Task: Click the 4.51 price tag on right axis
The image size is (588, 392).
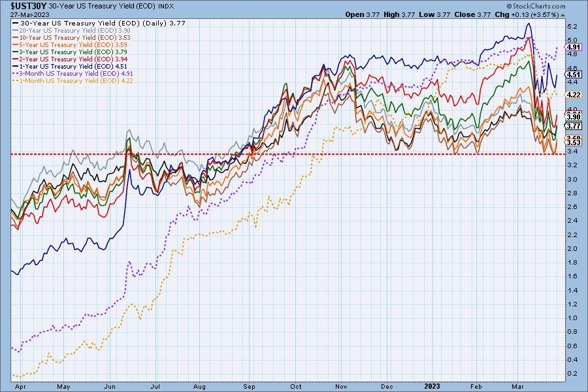Action: coord(574,74)
